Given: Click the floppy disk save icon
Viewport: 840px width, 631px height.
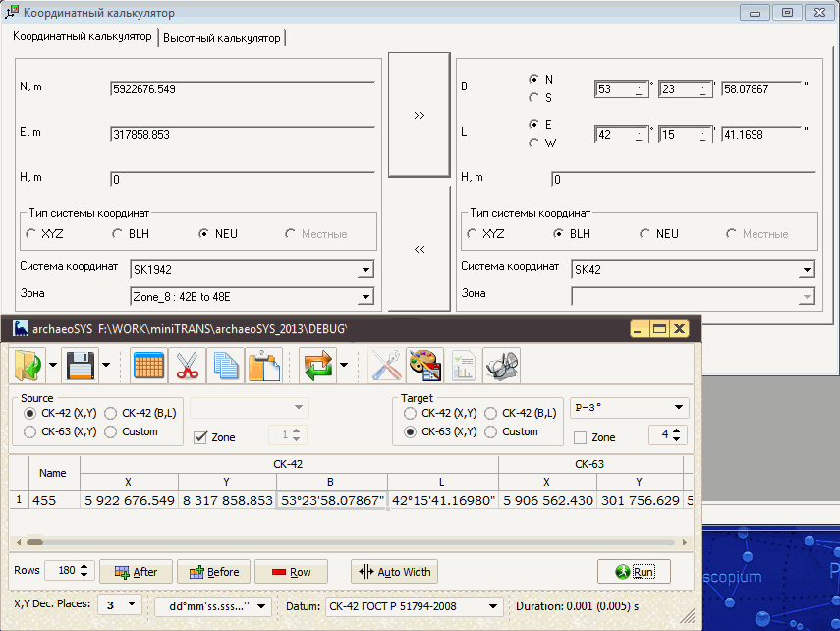Looking at the screenshot, I should coord(79,366).
